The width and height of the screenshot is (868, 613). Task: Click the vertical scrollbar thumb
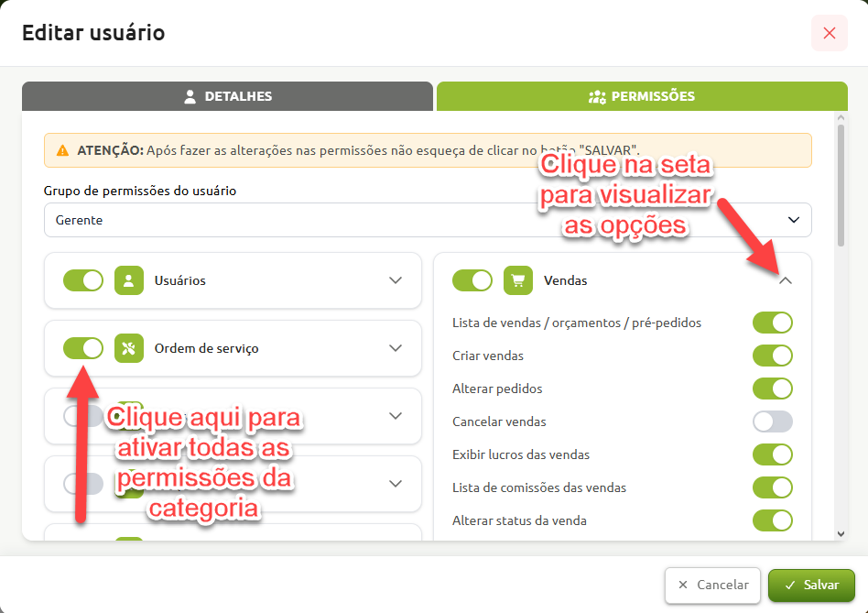click(841, 185)
